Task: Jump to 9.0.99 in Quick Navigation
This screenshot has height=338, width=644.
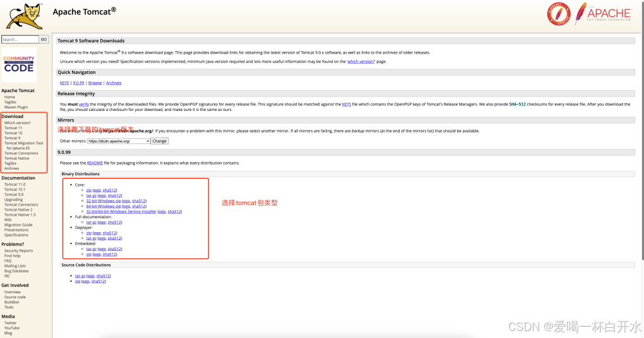Action: 78,83
